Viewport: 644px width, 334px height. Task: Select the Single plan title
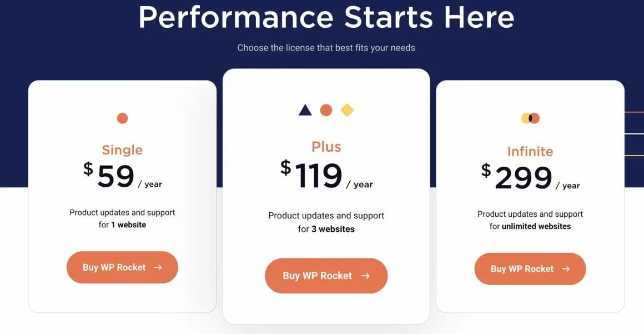pos(122,150)
